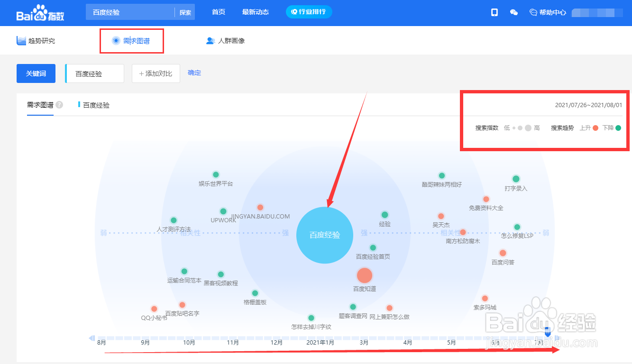The height and width of the screenshot is (364, 632).
Task: Click the 百度经验首页 node
Action: (x=373, y=247)
